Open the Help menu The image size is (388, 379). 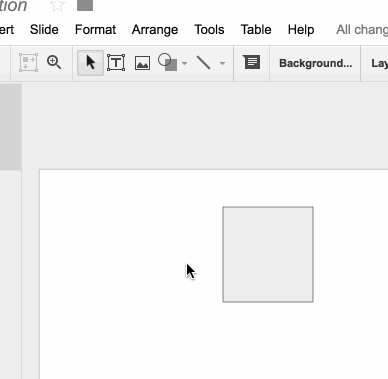(x=301, y=30)
